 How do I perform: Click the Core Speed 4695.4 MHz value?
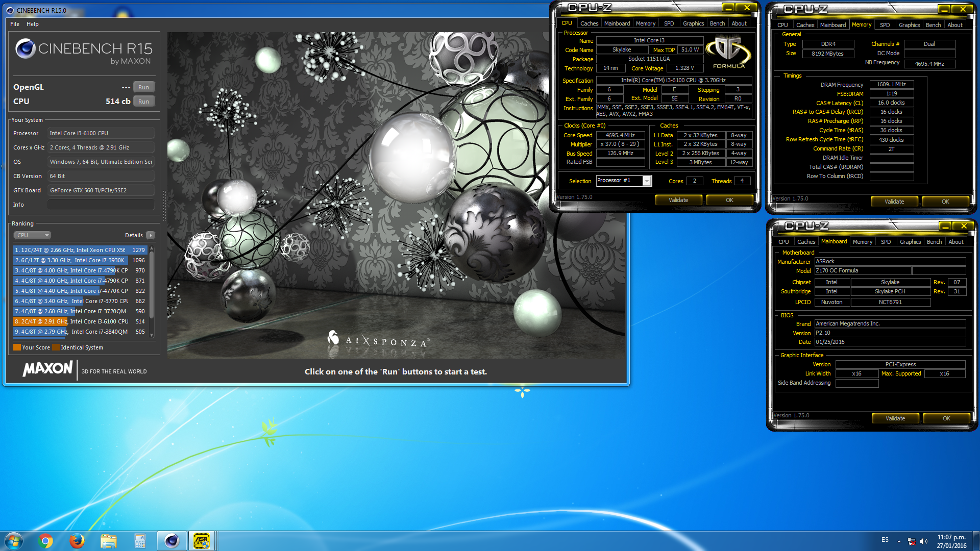[620, 135]
